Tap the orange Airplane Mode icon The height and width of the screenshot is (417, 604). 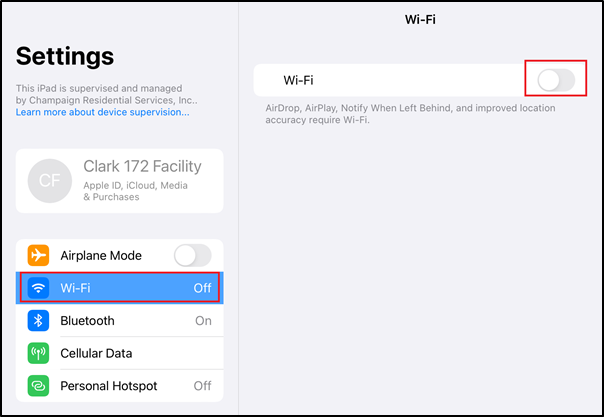(38, 255)
